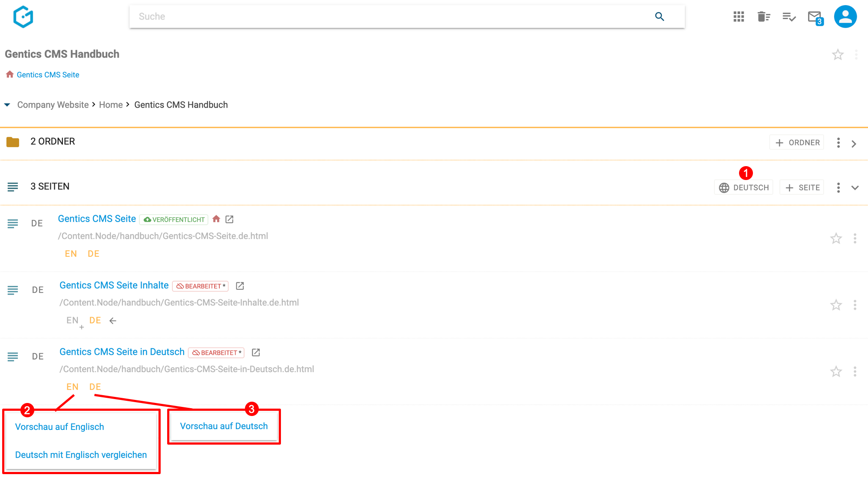This screenshot has width=868, height=488.
Task: Navigate to Company Website breadcrumb
Action: click(x=53, y=105)
